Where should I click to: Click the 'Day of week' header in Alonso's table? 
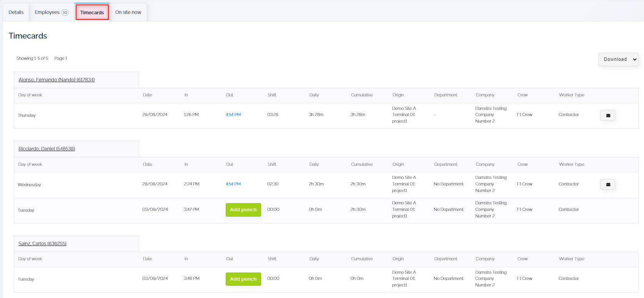[x=30, y=95]
